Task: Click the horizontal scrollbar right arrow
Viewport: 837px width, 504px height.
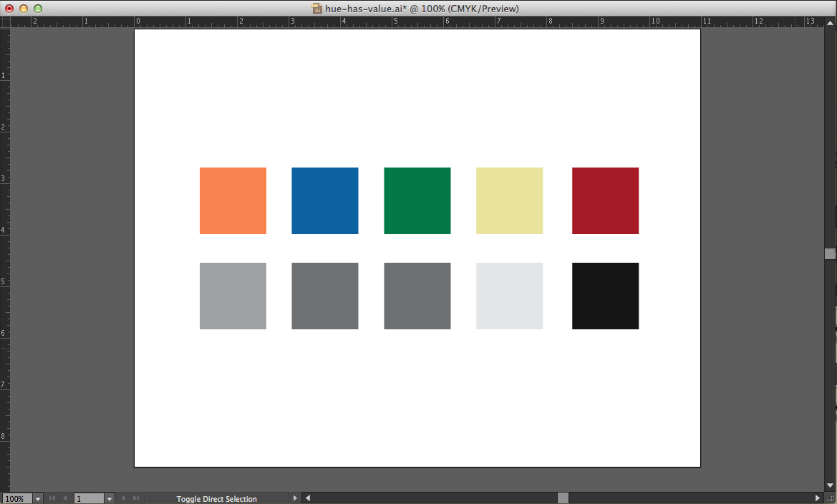Action: click(818, 498)
